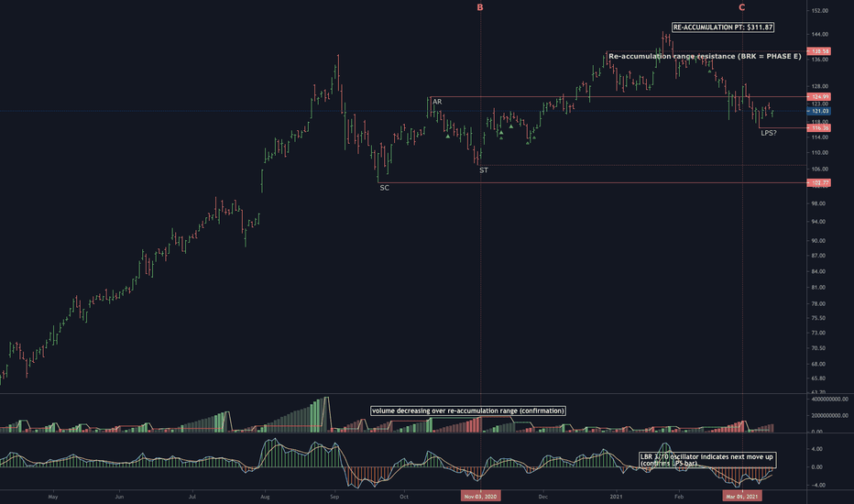
Task: Click the May label on time axis
Action: 53,497
